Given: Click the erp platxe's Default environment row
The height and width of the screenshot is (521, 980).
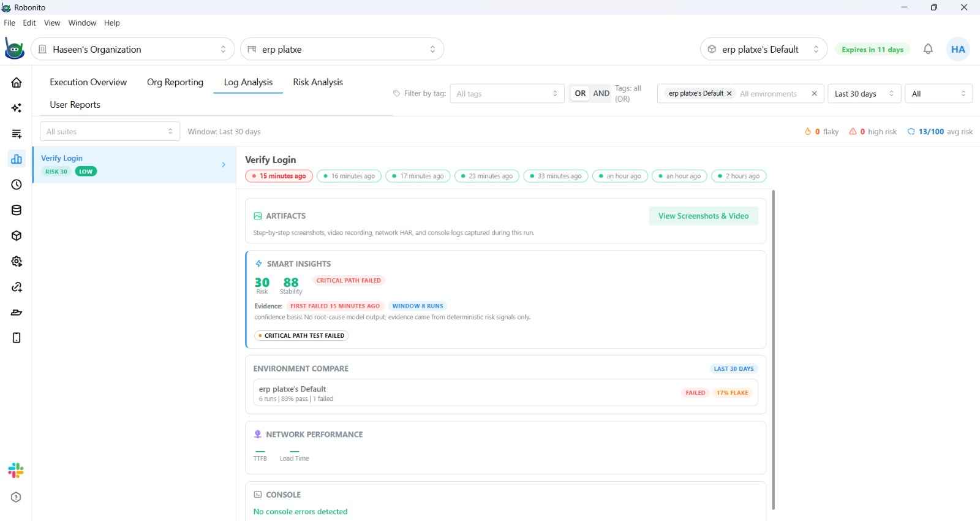Looking at the screenshot, I should (505, 393).
